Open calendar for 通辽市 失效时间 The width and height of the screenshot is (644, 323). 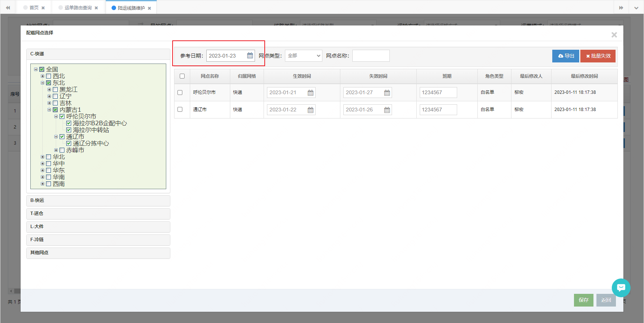tap(387, 110)
